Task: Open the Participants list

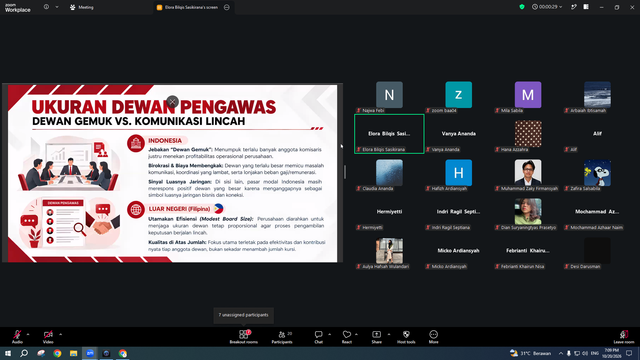Action: [x=282, y=337]
